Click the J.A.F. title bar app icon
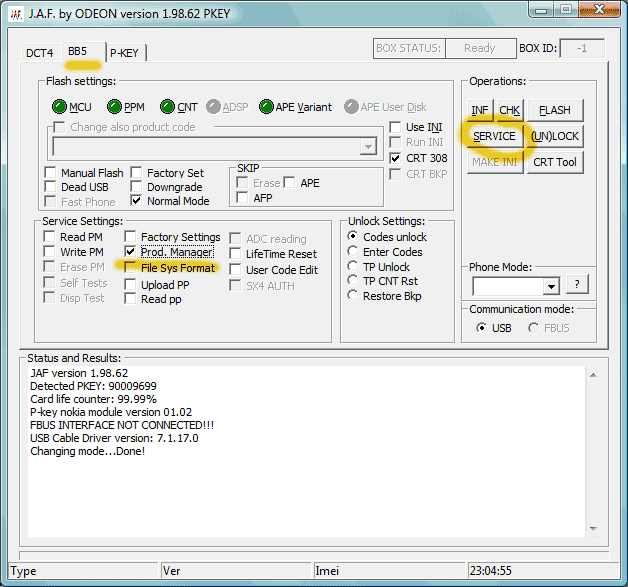Screen dimensions: 628x587 click(x=16, y=14)
